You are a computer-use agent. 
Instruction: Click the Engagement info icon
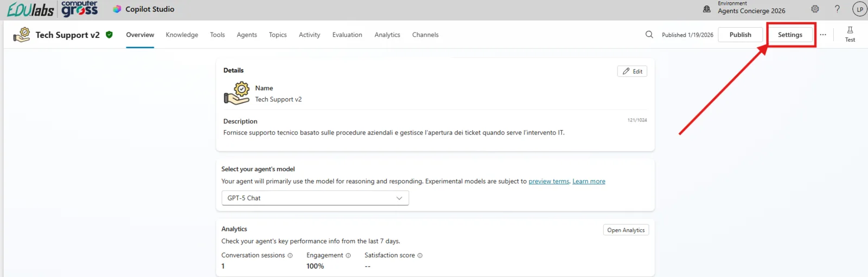click(348, 256)
